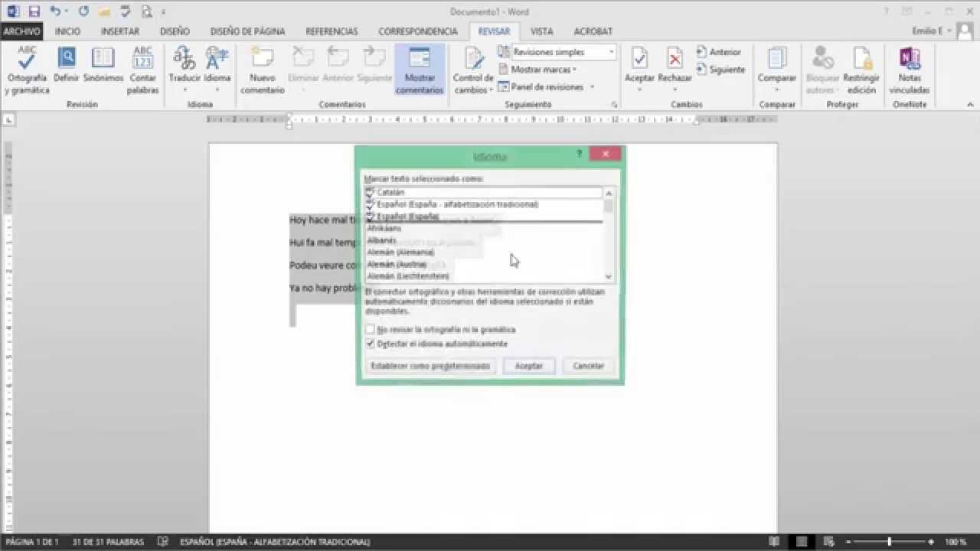Click Aceptar in the Idioma dialog
Image resolution: width=980 pixels, height=551 pixels.
tap(528, 366)
